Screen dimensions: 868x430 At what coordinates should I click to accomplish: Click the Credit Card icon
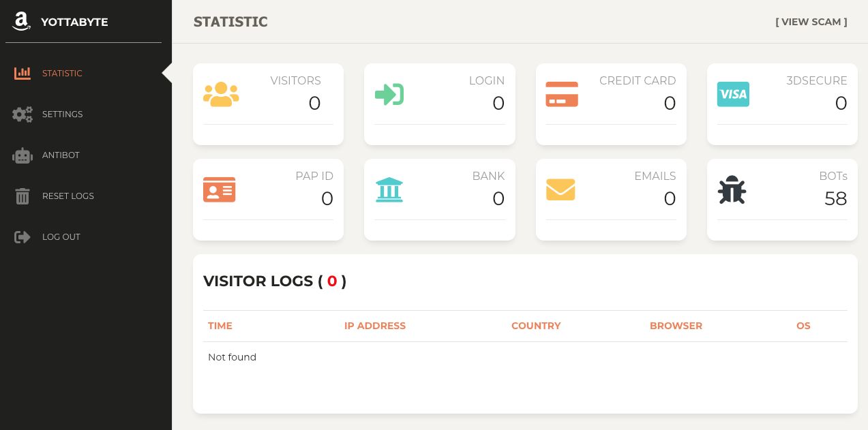(x=561, y=94)
